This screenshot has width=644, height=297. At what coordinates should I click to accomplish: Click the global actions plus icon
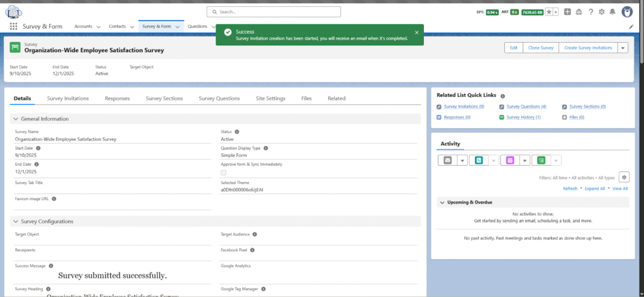point(567,12)
